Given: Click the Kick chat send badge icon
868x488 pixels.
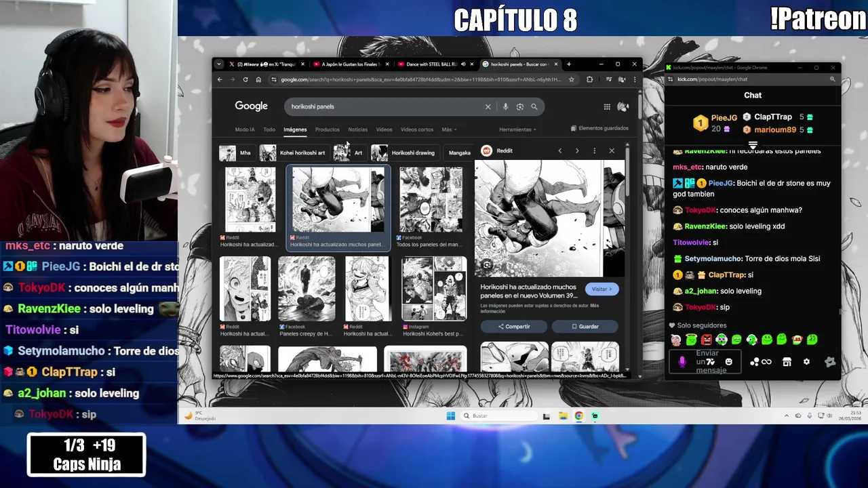Looking at the screenshot, I should pos(830,362).
